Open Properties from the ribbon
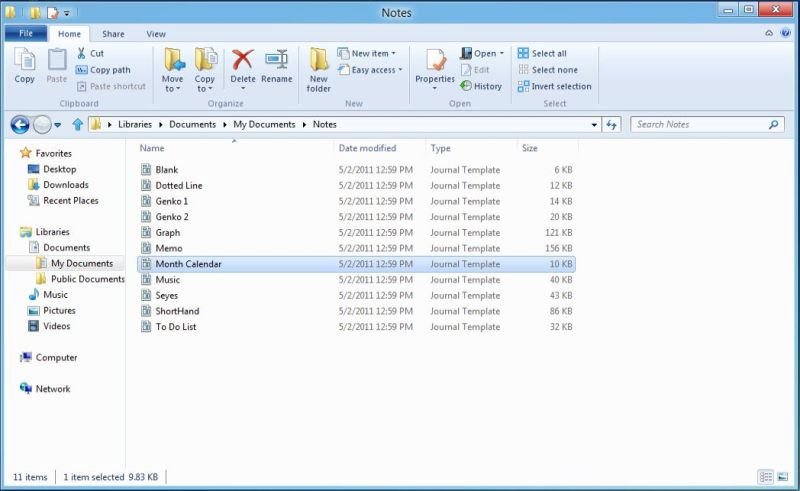 tap(435, 65)
